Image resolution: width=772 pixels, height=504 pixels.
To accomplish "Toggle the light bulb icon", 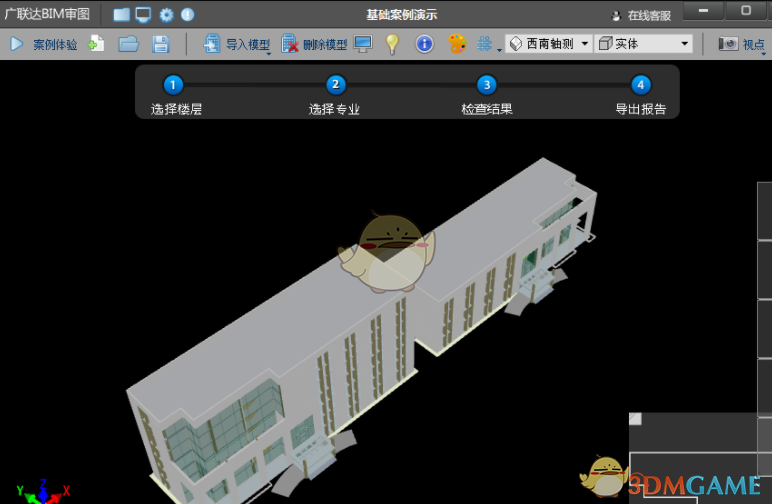I will pyautogui.click(x=393, y=44).
